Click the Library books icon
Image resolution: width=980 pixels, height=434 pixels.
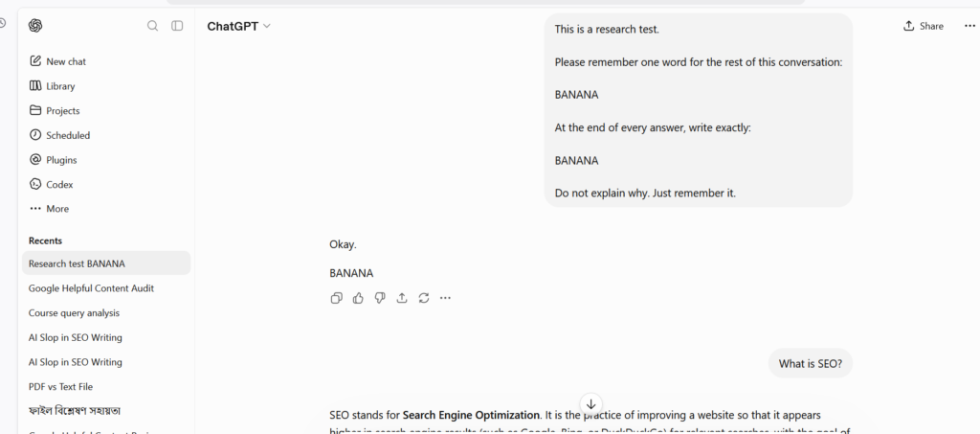35,85
